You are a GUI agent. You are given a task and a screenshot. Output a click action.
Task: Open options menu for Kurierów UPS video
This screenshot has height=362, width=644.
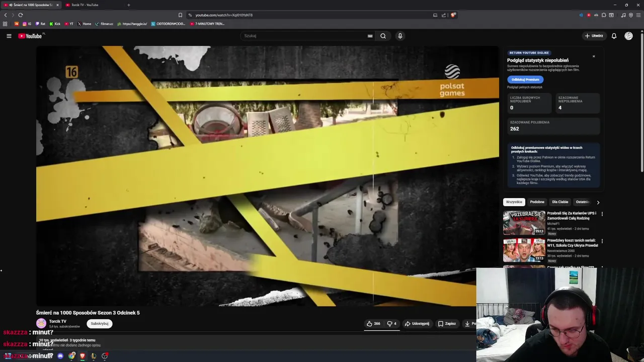(x=602, y=214)
